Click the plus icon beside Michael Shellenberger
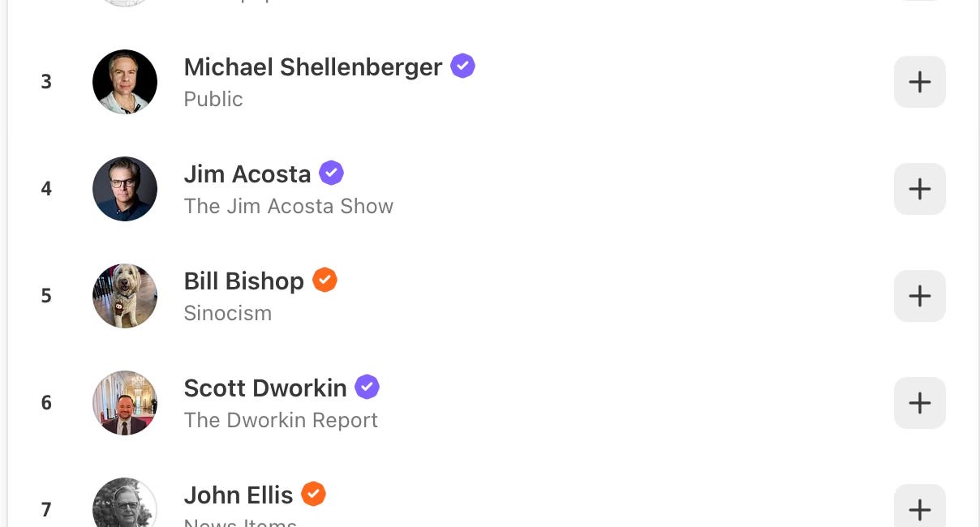980x527 pixels. (919, 82)
